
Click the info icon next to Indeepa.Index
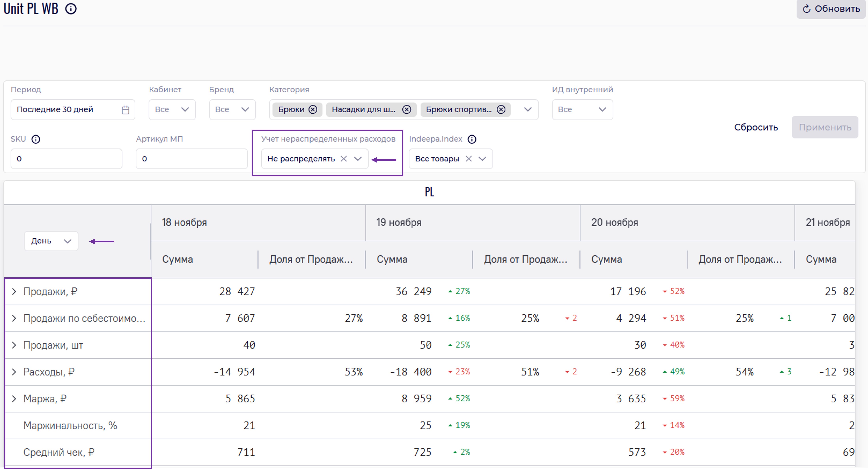pos(472,139)
